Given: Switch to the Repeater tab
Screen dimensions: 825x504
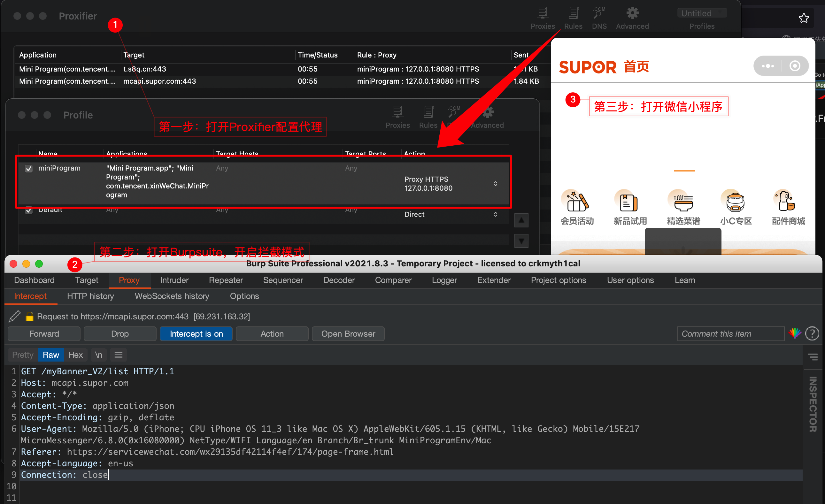Looking at the screenshot, I should [x=226, y=280].
